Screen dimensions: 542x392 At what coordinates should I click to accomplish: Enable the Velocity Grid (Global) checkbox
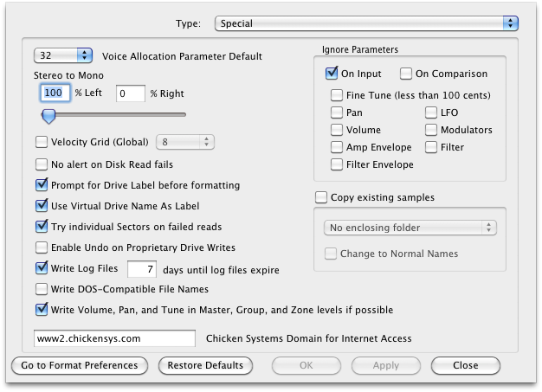pos(42,143)
